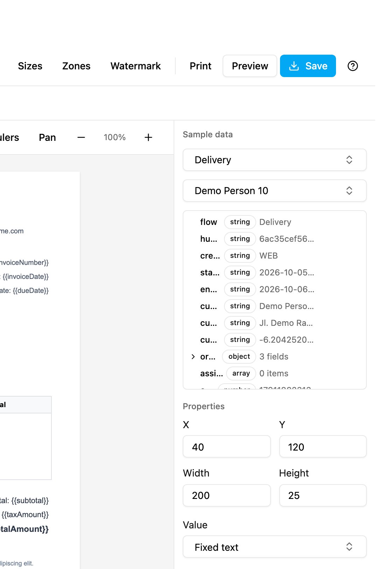Open the Delivery sample data dropdown

tap(275, 160)
